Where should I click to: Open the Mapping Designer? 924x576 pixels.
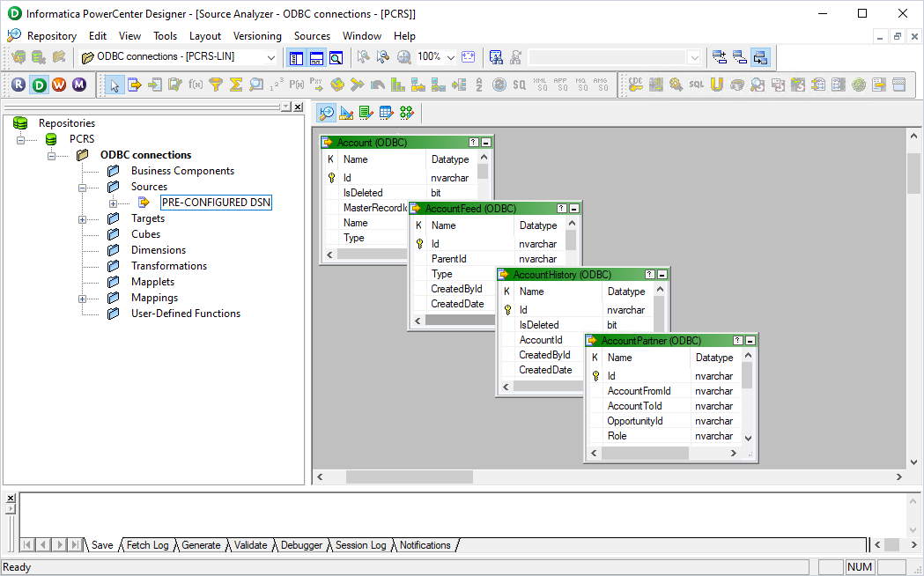[406, 113]
